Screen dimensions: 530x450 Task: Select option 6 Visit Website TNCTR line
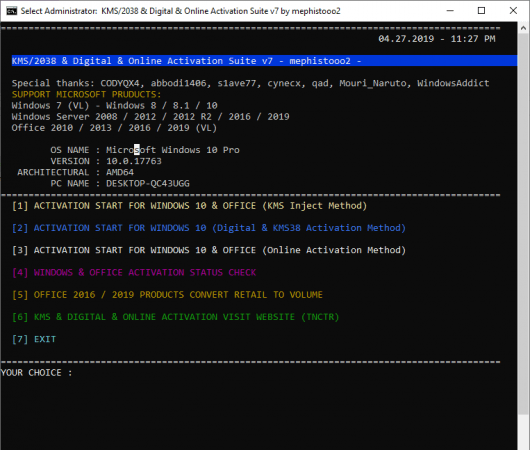(175, 317)
